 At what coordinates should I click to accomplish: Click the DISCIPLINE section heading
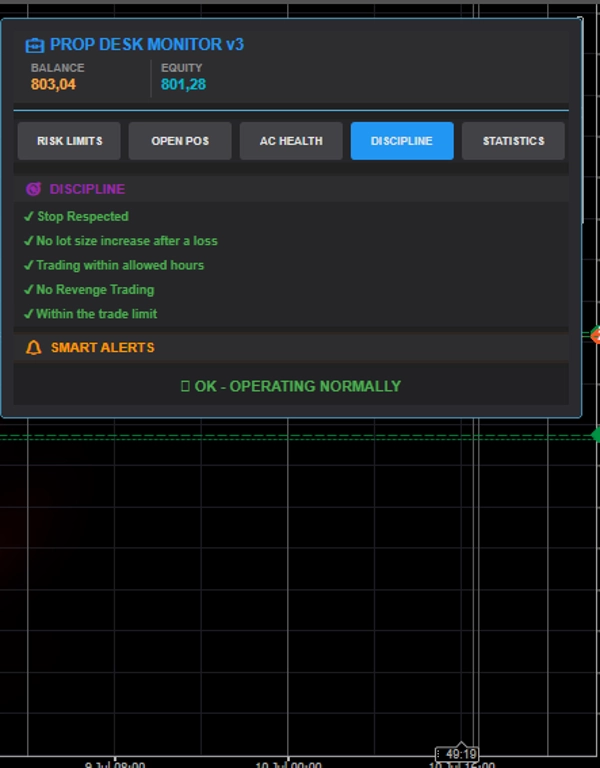pos(87,189)
